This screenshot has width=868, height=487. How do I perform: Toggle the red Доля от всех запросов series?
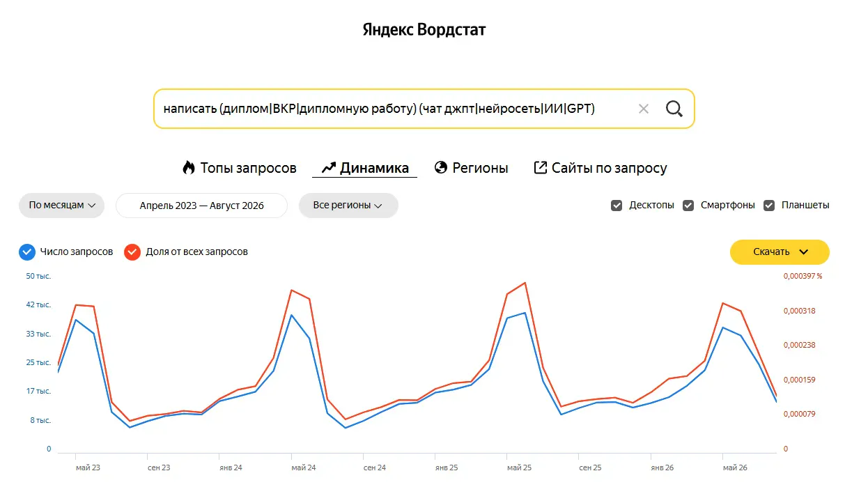(132, 252)
